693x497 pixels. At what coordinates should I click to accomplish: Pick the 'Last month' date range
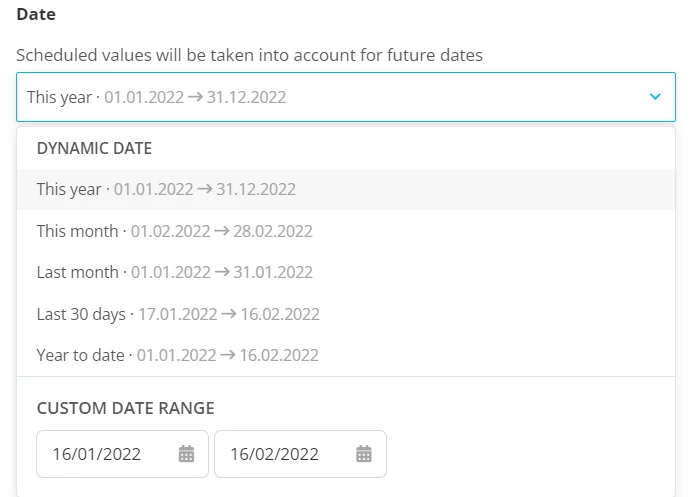click(346, 272)
